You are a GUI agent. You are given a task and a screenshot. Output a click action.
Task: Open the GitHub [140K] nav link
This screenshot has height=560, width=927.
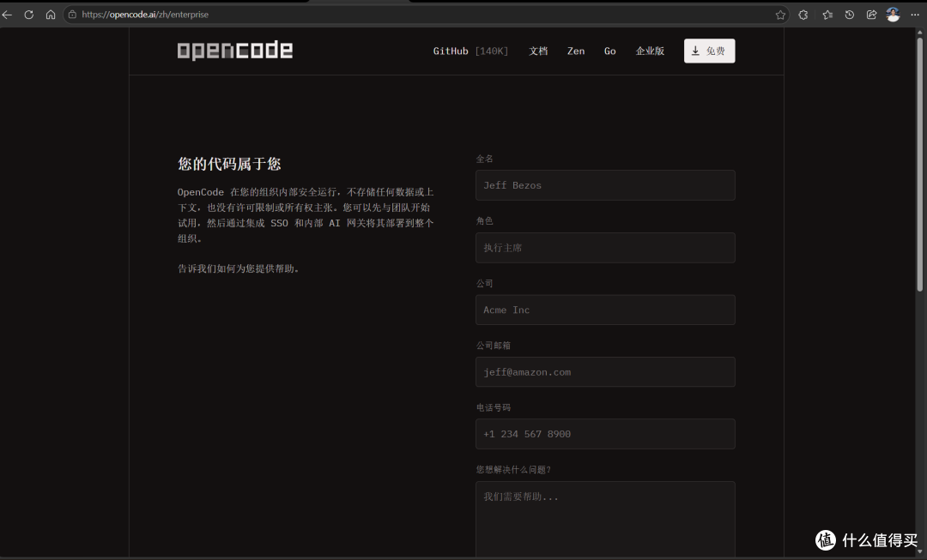470,51
